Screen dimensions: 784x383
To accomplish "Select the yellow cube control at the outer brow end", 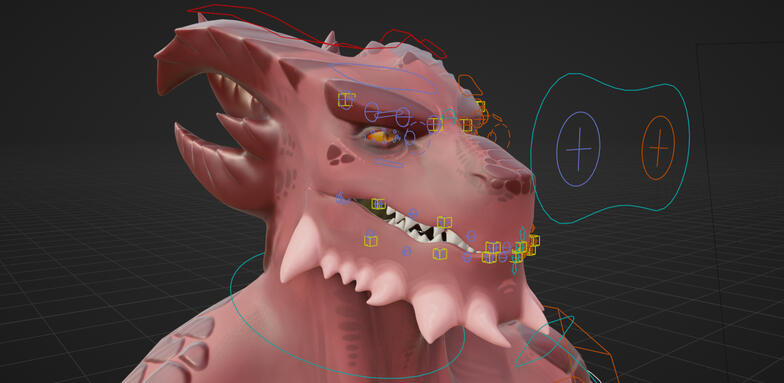I will 346,100.
